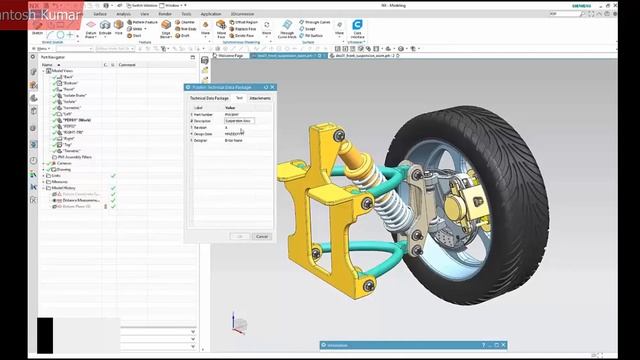Image resolution: width=640 pixels, height=360 pixels.
Task: Toggle the Drawing node checkmark
Action: (x=49, y=169)
